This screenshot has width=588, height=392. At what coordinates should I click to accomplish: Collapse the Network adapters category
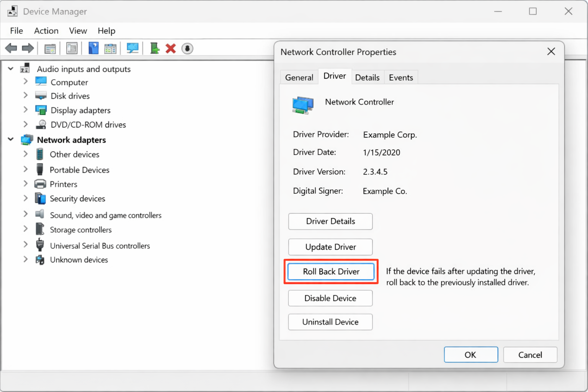[x=10, y=139]
